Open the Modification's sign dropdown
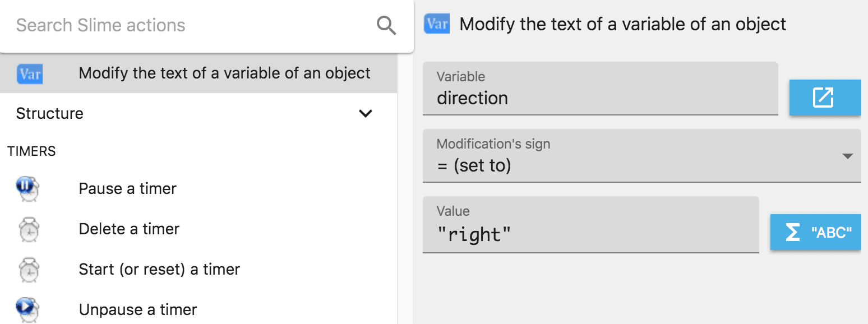Screen dimensions: 868x324 pos(641,156)
